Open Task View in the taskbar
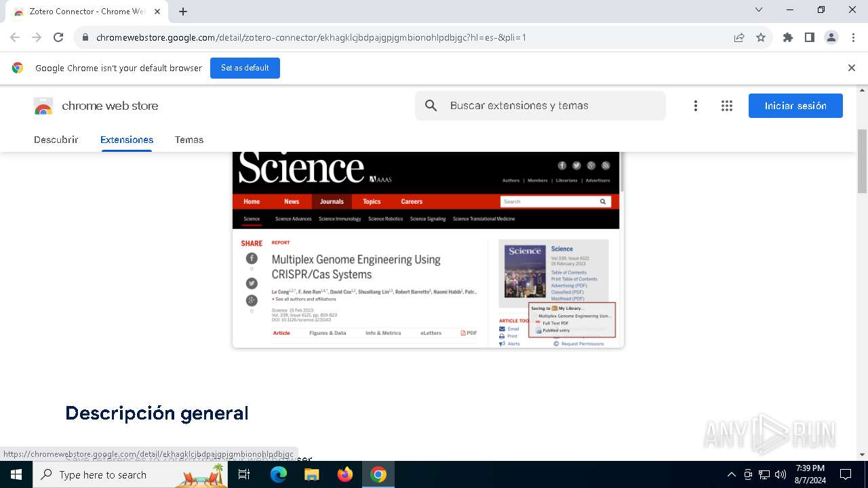The width and height of the screenshot is (868, 488). pyautogui.click(x=244, y=474)
